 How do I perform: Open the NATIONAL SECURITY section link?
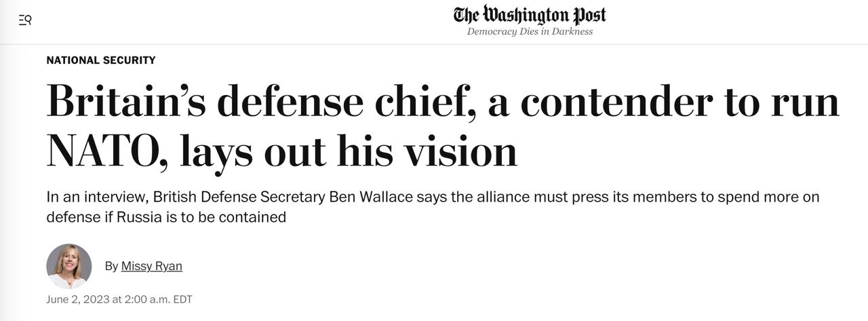click(101, 60)
